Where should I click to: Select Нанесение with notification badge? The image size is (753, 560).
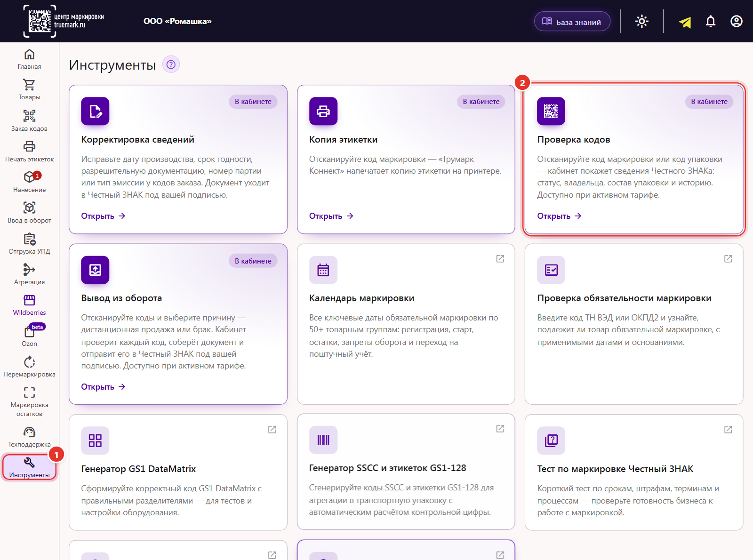[29, 182]
